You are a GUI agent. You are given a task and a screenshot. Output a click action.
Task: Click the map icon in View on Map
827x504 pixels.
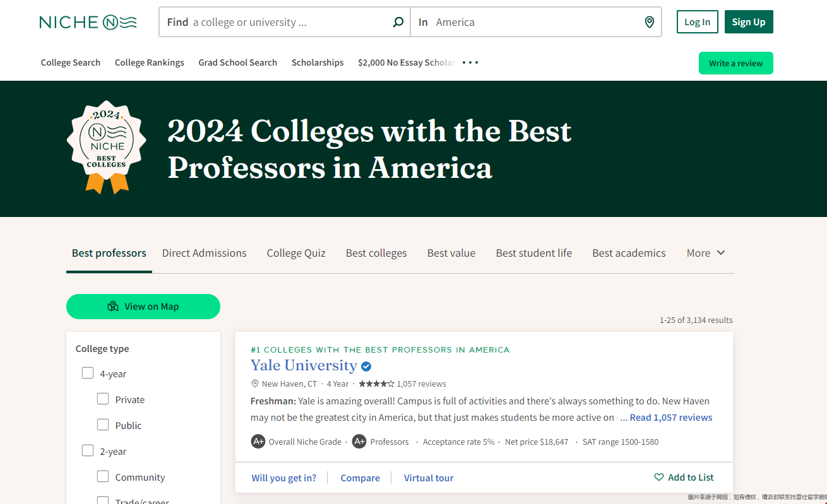point(113,307)
